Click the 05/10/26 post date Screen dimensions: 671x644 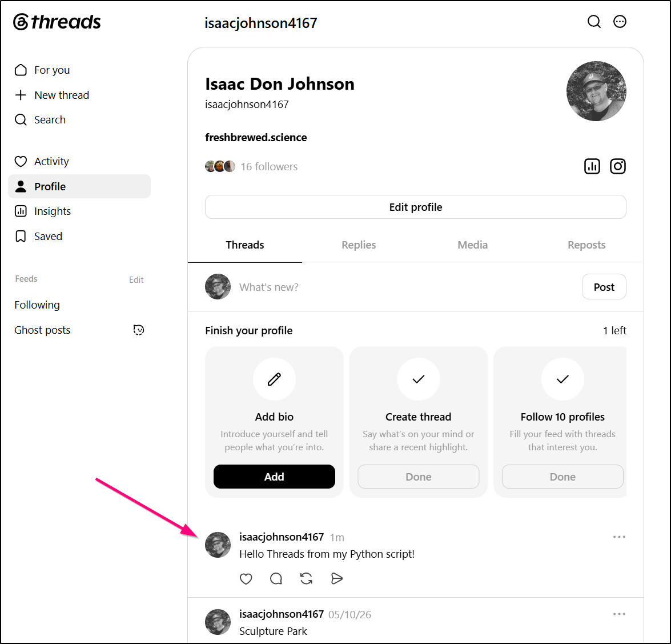click(x=349, y=614)
